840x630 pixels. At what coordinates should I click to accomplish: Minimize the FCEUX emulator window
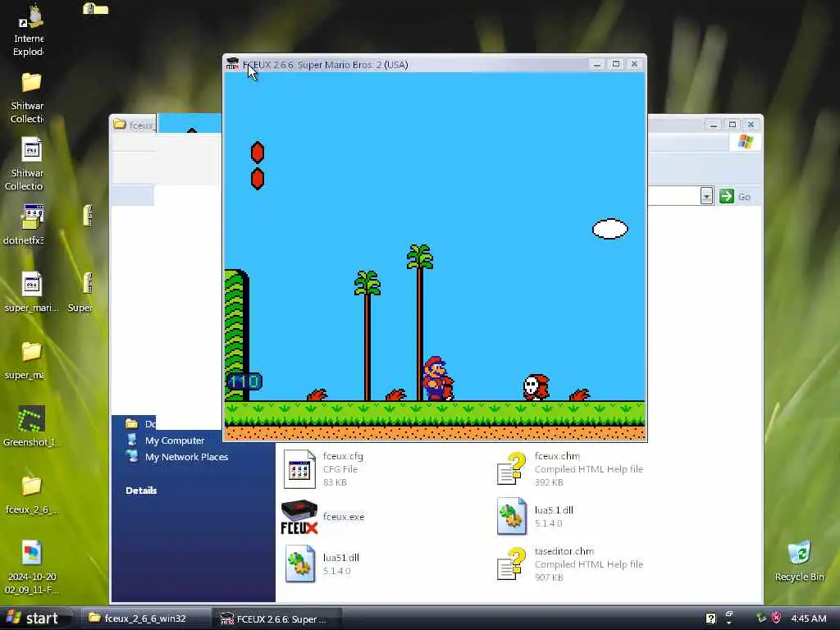[x=597, y=64]
